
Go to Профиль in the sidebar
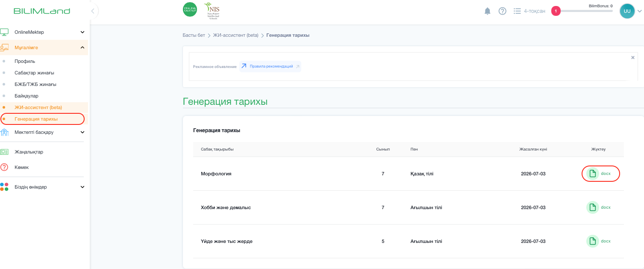tap(25, 61)
